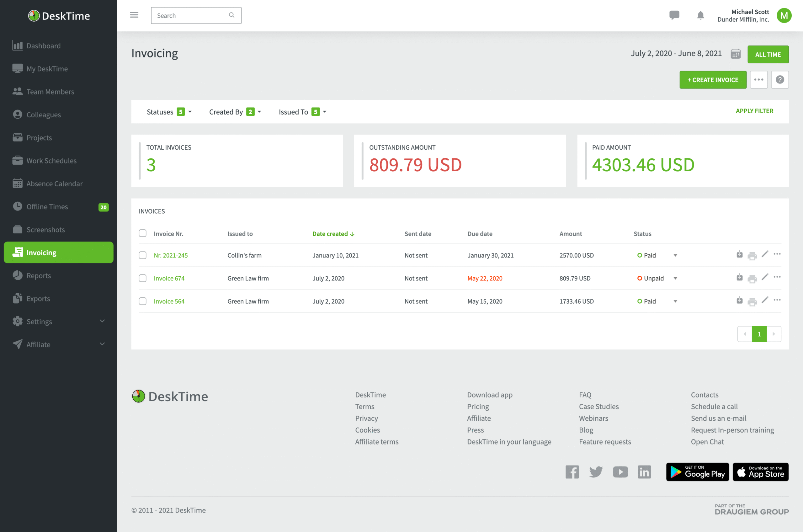This screenshot has width=803, height=532.
Task: Open Reports in sidebar
Action: [59, 275]
